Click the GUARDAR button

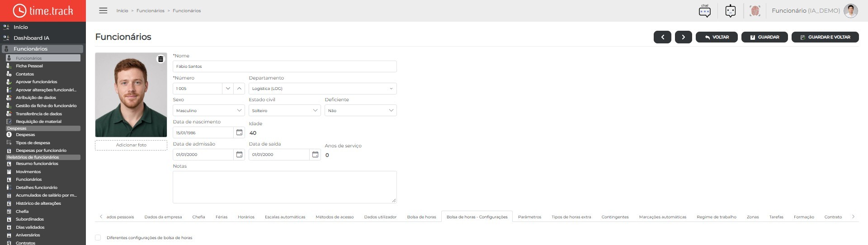pos(764,37)
